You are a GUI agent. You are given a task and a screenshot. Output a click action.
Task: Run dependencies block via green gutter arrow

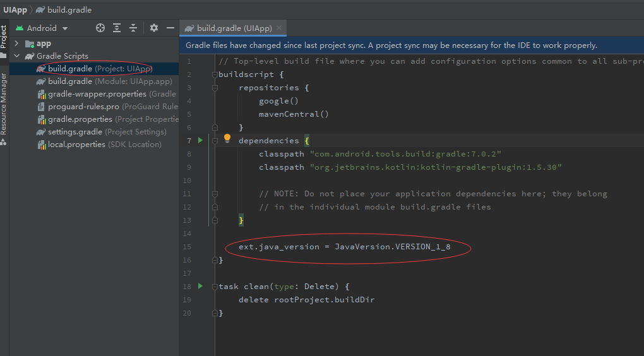tap(201, 140)
